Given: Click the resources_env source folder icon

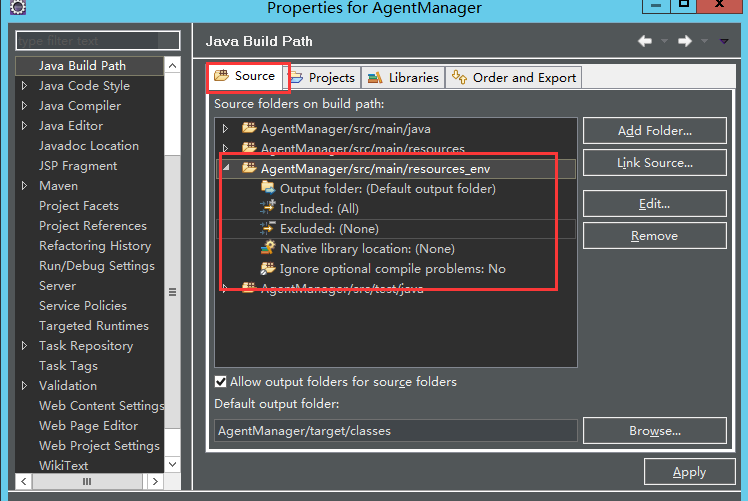Looking at the screenshot, I should point(249,168).
